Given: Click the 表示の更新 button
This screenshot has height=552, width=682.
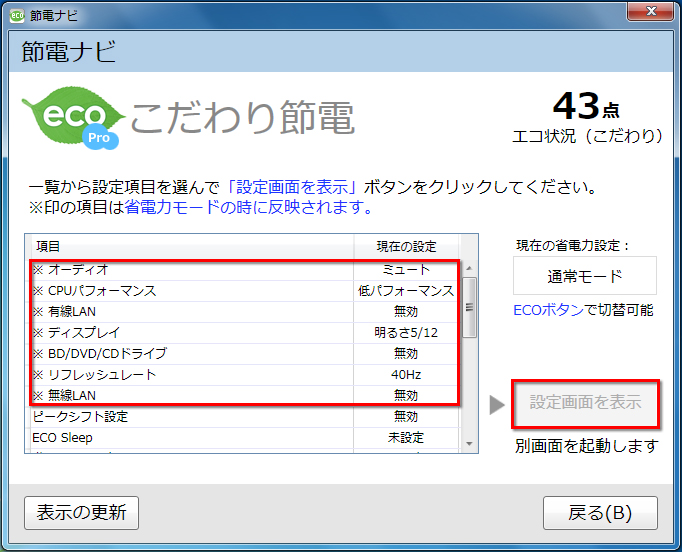Looking at the screenshot, I should coord(81,513).
